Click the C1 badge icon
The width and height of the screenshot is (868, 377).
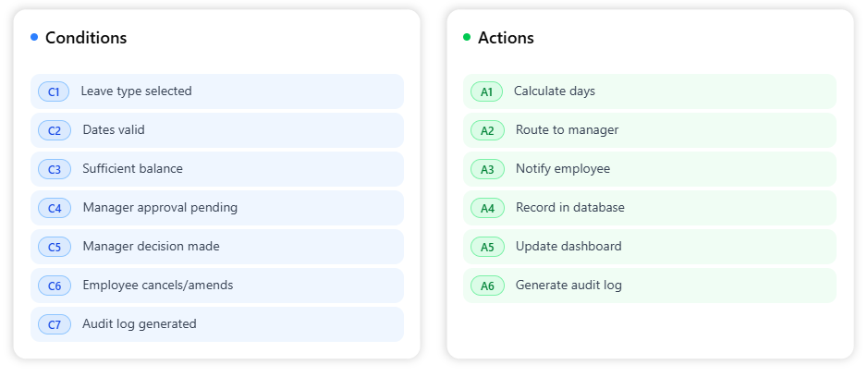[x=54, y=91]
